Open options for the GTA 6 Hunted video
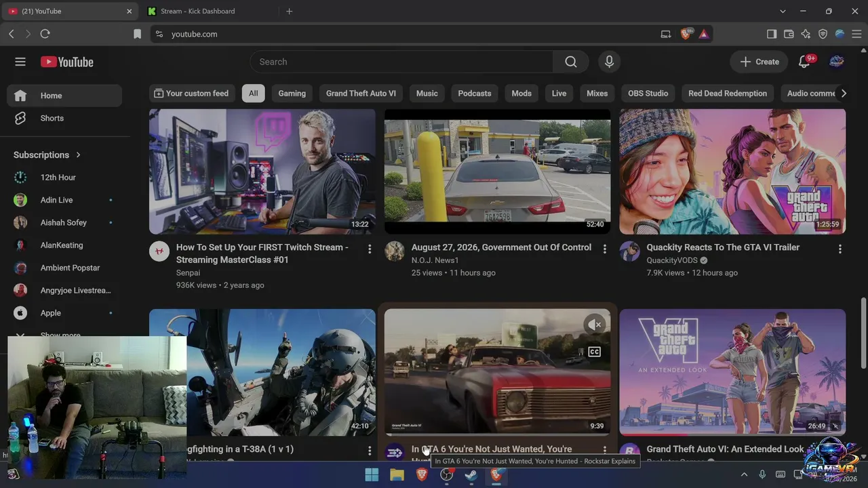The width and height of the screenshot is (868, 488). point(605,451)
